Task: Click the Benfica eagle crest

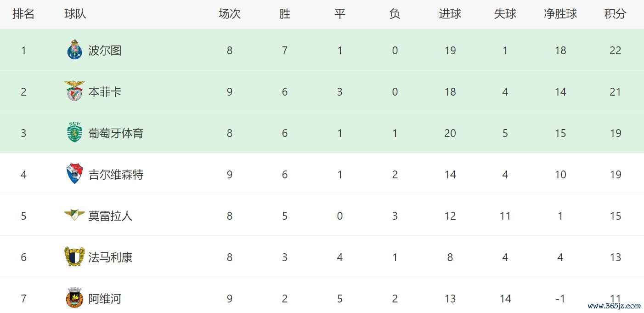Action: [x=74, y=91]
